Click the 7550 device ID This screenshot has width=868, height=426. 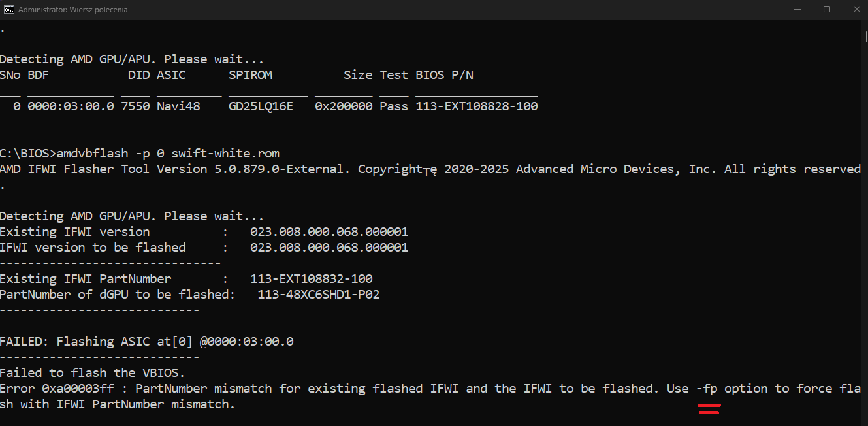(135, 106)
